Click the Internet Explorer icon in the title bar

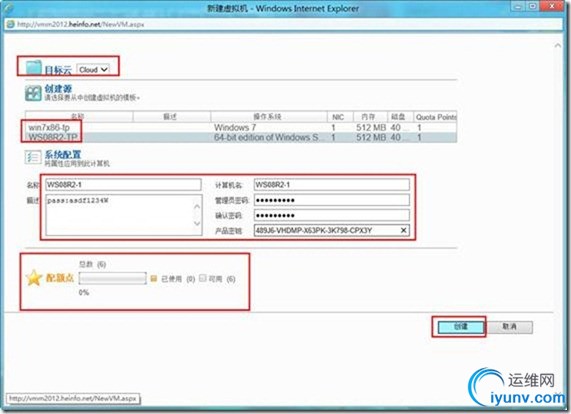8,7
